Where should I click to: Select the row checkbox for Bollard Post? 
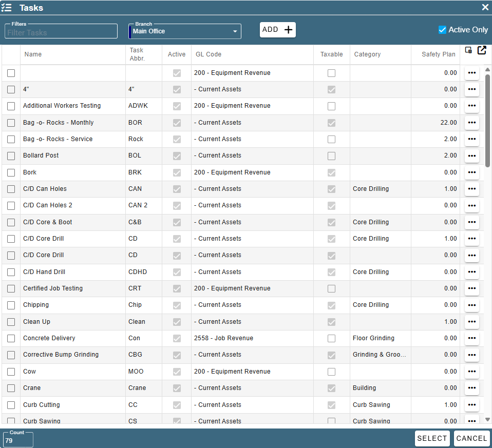click(11, 156)
